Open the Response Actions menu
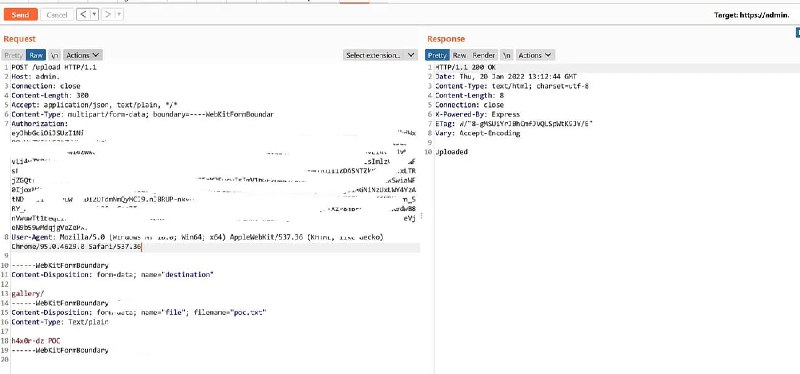Viewport: 800px width, 374px height. (x=535, y=55)
